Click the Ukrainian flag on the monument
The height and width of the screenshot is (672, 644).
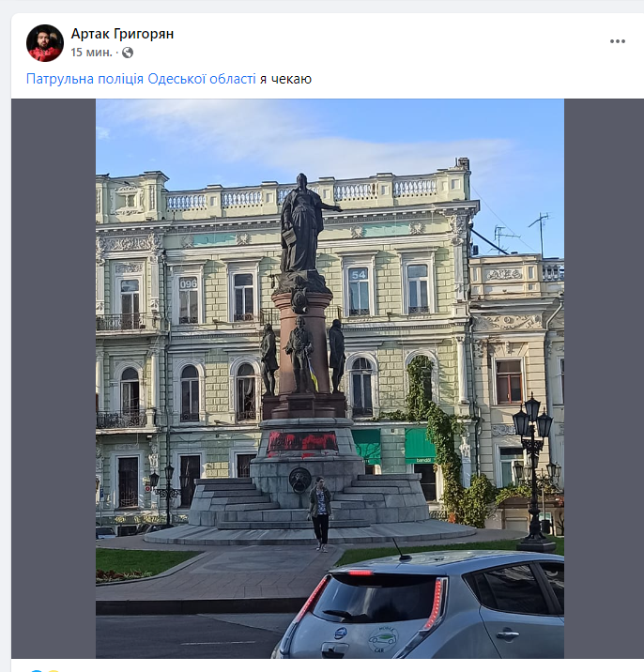(x=313, y=375)
